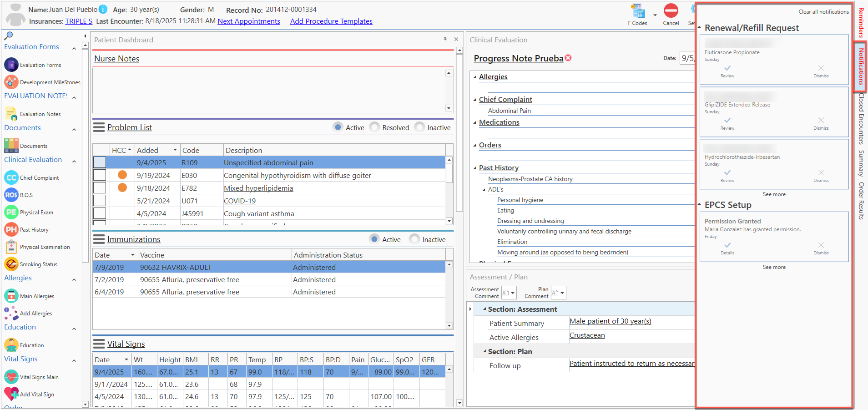View Details of Permission Granted notification

(x=727, y=248)
